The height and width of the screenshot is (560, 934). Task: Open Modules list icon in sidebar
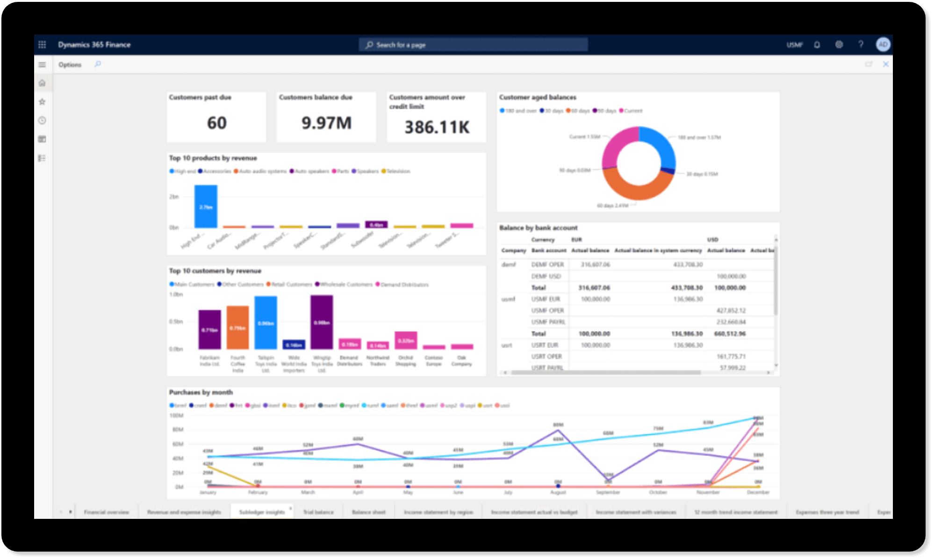pyautogui.click(x=42, y=158)
